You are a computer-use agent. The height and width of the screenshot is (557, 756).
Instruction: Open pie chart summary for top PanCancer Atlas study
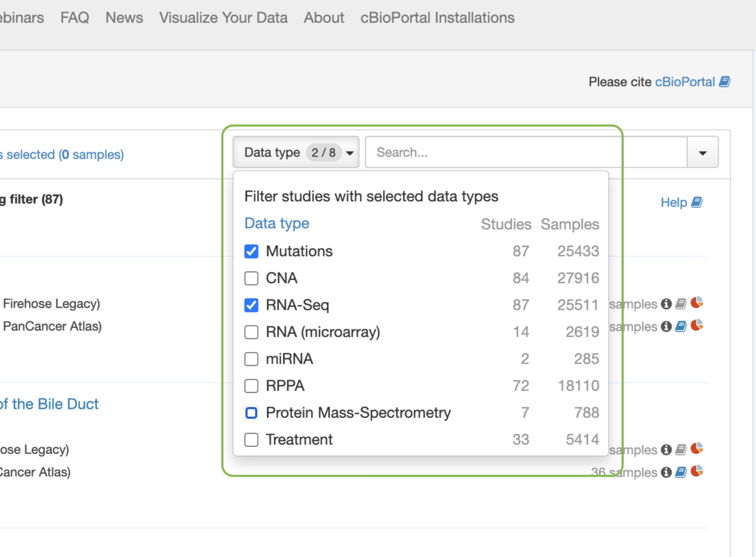point(697,325)
